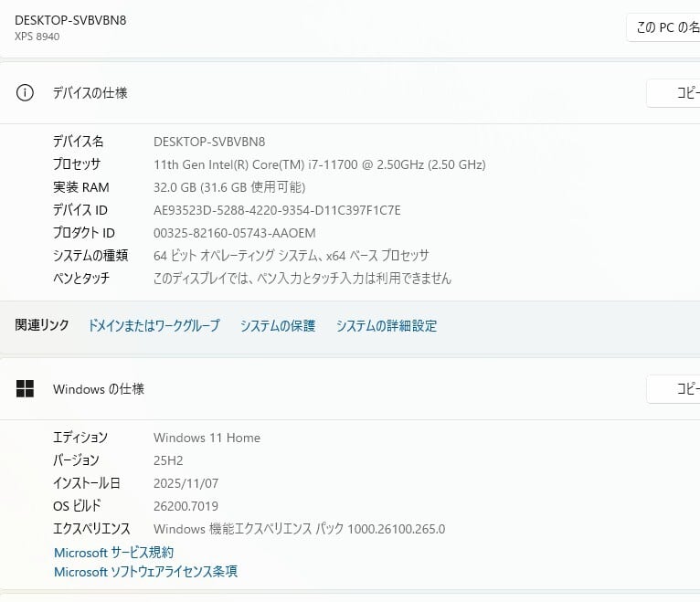This screenshot has height=602, width=700.
Task: Click the ペンとタッチ label
Action: tap(81, 278)
